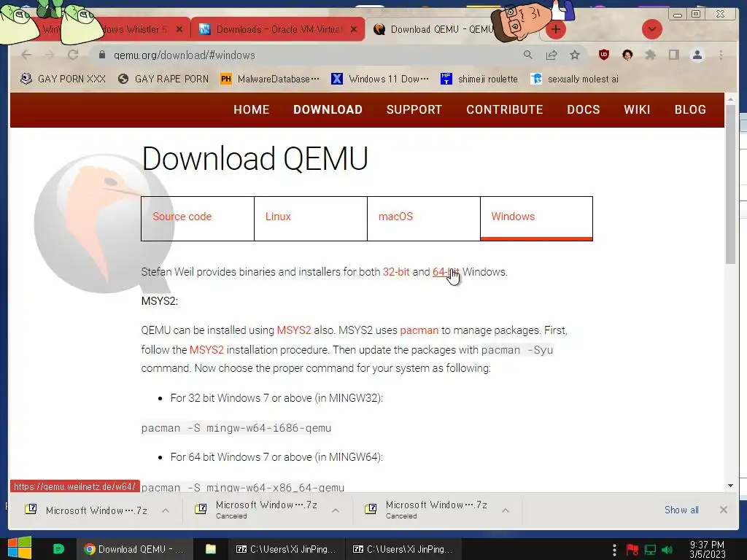Click the scrollbar down arrow
Image resolution: width=747 pixels, height=560 pixels.
pos(730,486)
